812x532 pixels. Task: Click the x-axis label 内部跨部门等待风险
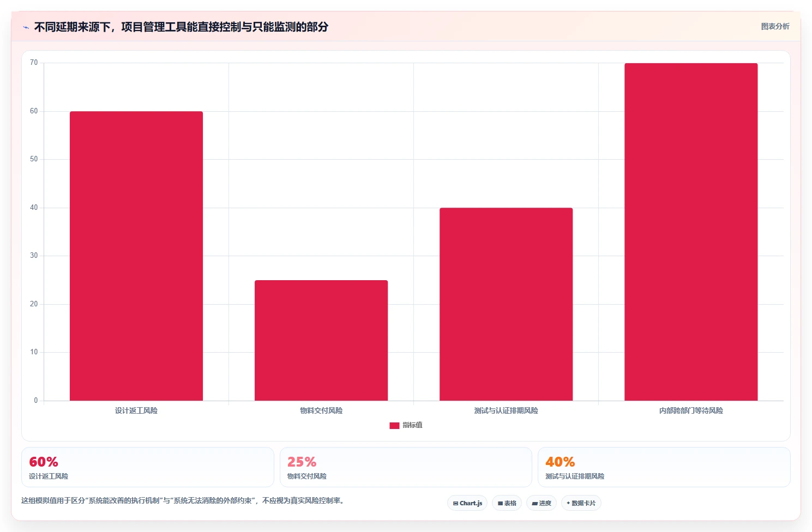point(691,410)
